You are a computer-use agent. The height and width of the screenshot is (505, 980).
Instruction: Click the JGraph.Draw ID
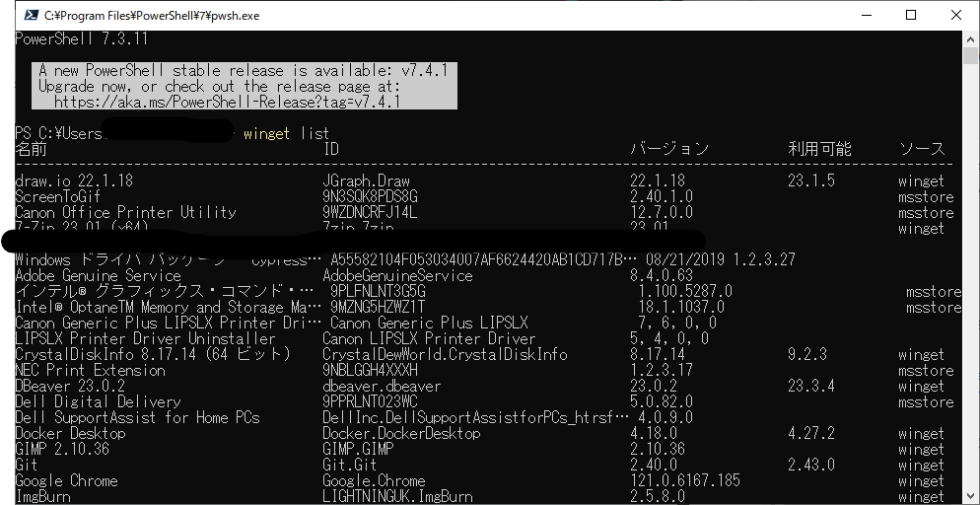366,180
